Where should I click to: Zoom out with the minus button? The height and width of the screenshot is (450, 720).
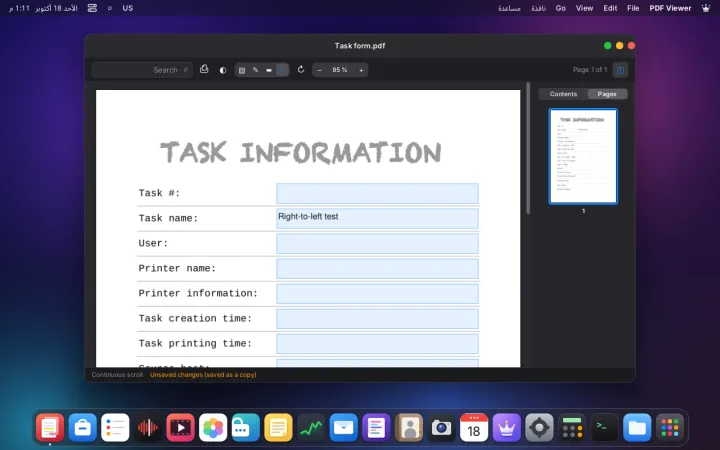click(x=320, y=70)
